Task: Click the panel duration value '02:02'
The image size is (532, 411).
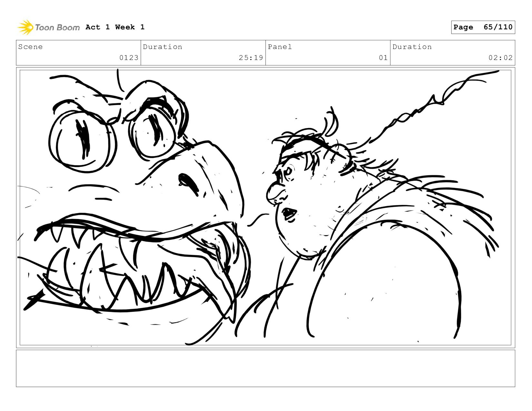Action: [x=500, y=58]
